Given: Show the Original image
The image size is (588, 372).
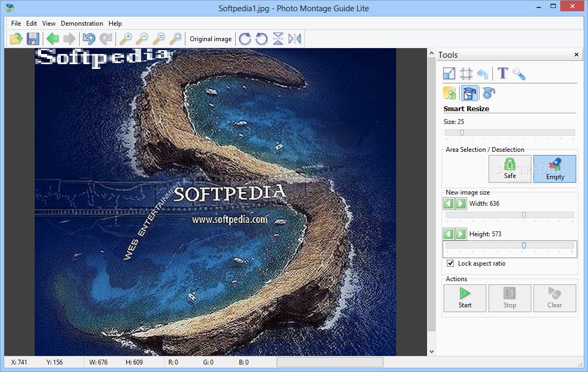Looking at the screenshot, I should click(211, 39).
